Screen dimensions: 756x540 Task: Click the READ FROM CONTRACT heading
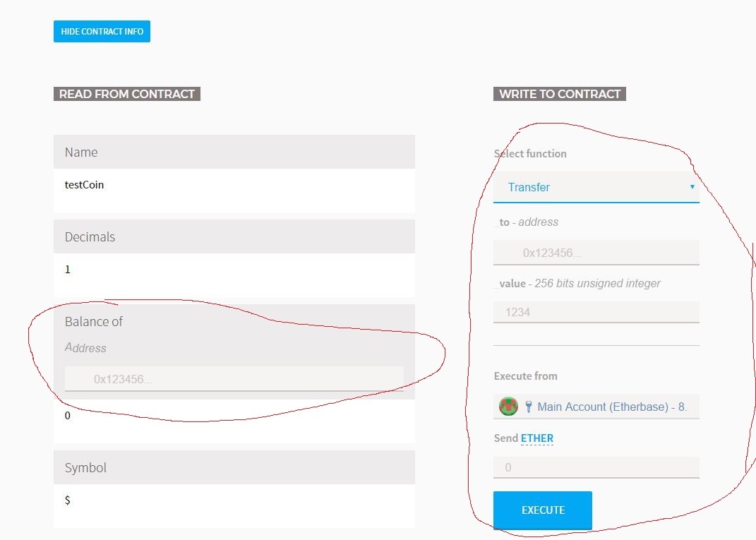127,94
